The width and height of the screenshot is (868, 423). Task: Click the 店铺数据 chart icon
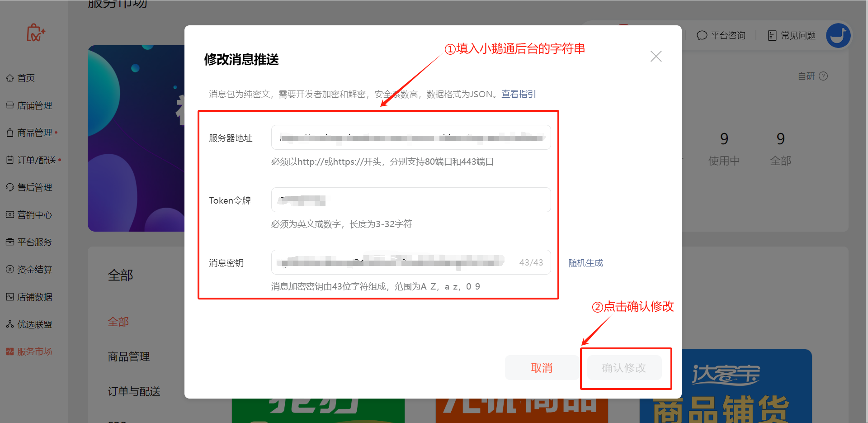(x=10, y=297)
